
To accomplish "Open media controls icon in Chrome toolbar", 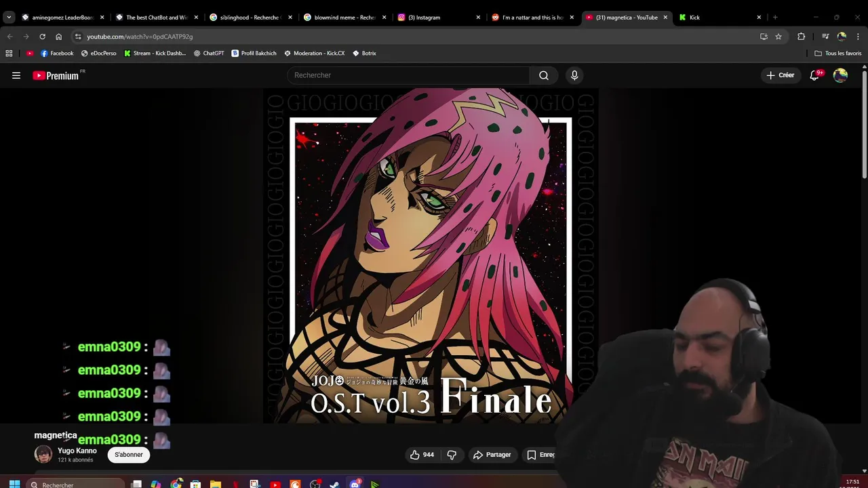I will 825,37.
